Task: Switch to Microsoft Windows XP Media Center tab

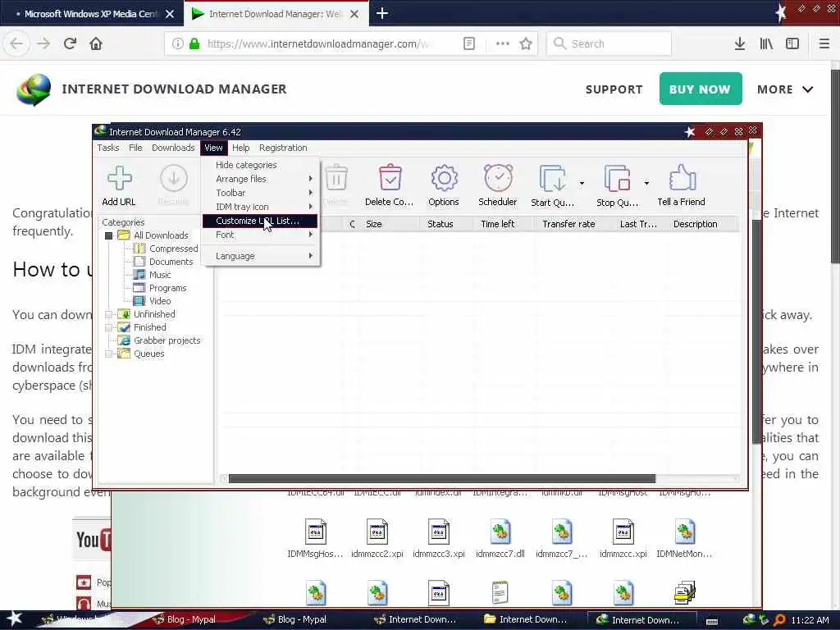Action: 91,13
